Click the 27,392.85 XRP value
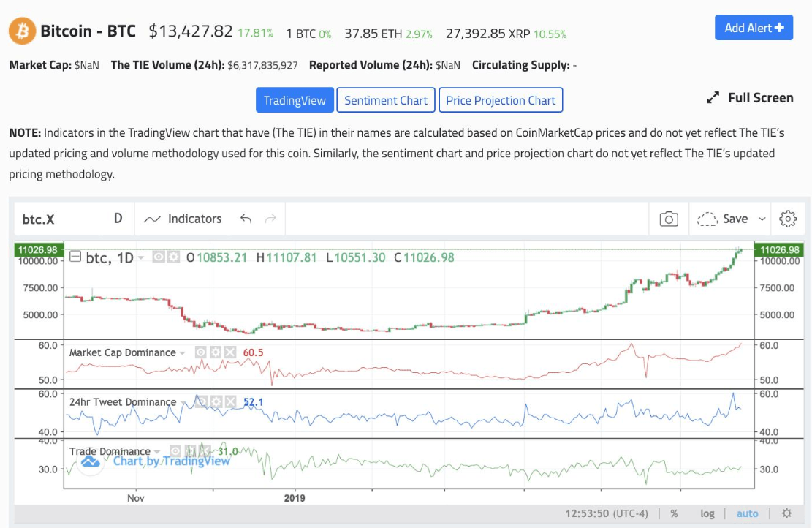This screenshot has height=528, width=812. [487, 34]
